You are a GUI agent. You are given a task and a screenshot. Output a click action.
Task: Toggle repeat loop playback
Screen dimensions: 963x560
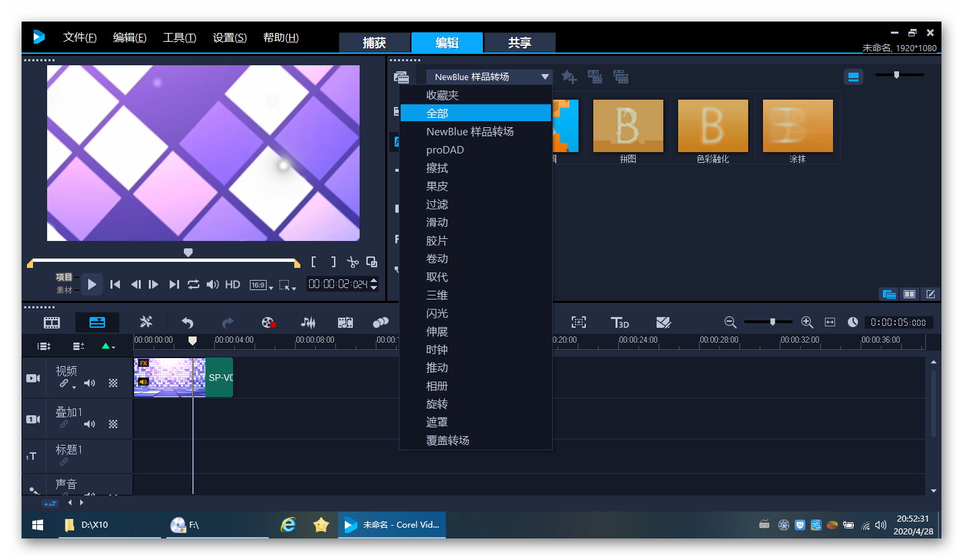tap(193, 285)
